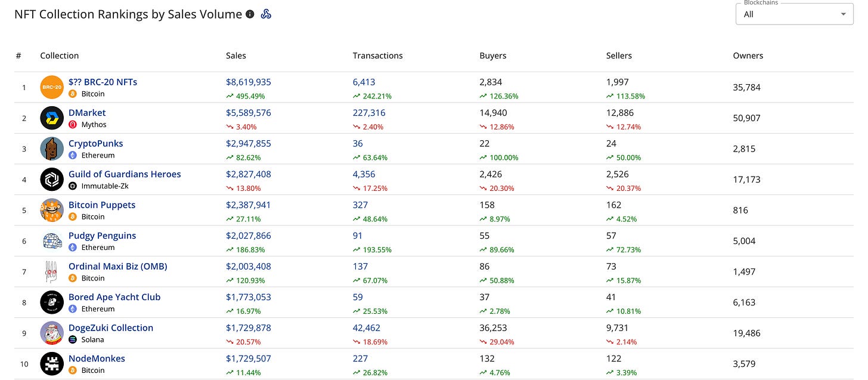Click the info icon beside the title
This screenshot has height=380, width=868.
250,14
